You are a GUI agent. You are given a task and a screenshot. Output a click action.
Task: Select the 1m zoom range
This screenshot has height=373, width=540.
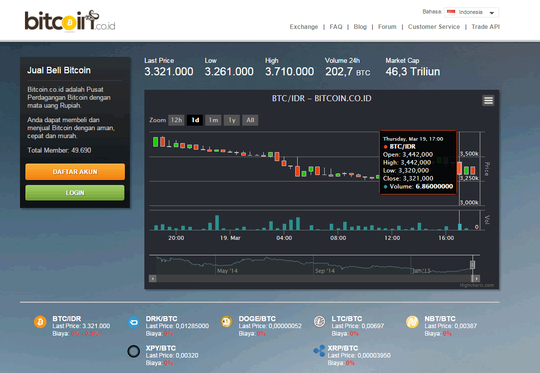click(213, 120)
